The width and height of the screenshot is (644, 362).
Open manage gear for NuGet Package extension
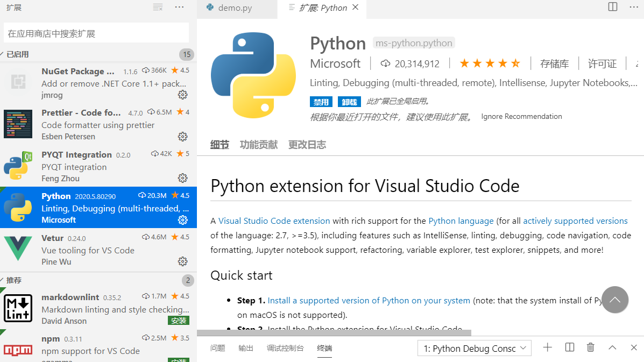pos(183,95)
